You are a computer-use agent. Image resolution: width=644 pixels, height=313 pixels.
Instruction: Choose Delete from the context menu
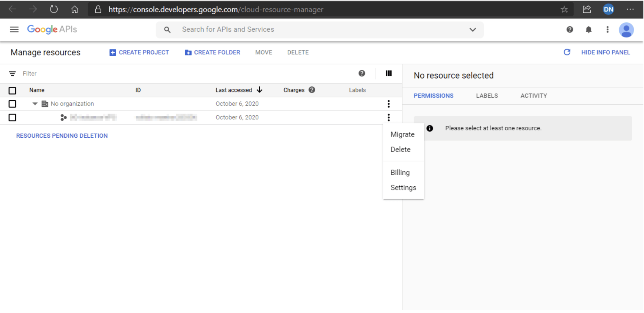coord(400,150)
